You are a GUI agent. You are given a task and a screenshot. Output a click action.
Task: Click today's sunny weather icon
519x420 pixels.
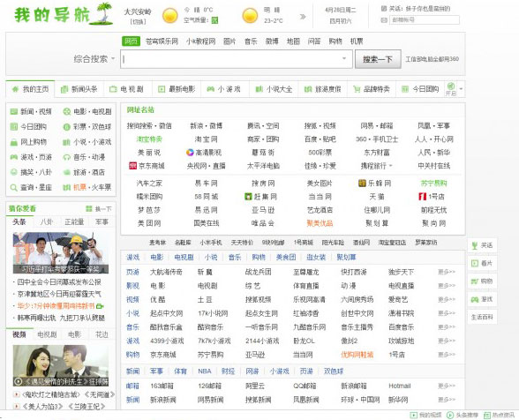[x=170, y=16]
